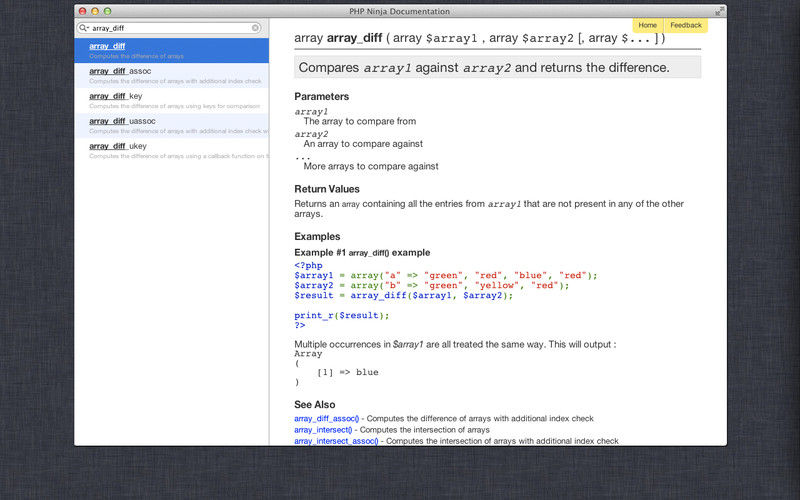Click the '[1] => blue' output line

[x=348, y=372]
